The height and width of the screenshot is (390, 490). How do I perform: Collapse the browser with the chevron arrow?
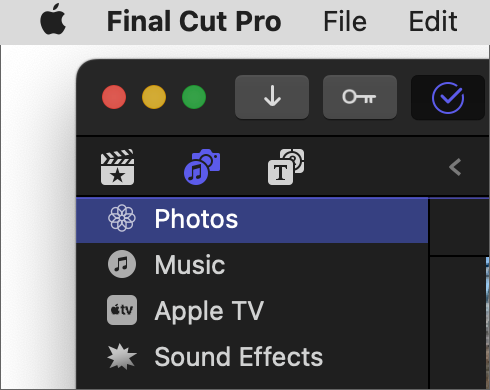coord(455,167)
